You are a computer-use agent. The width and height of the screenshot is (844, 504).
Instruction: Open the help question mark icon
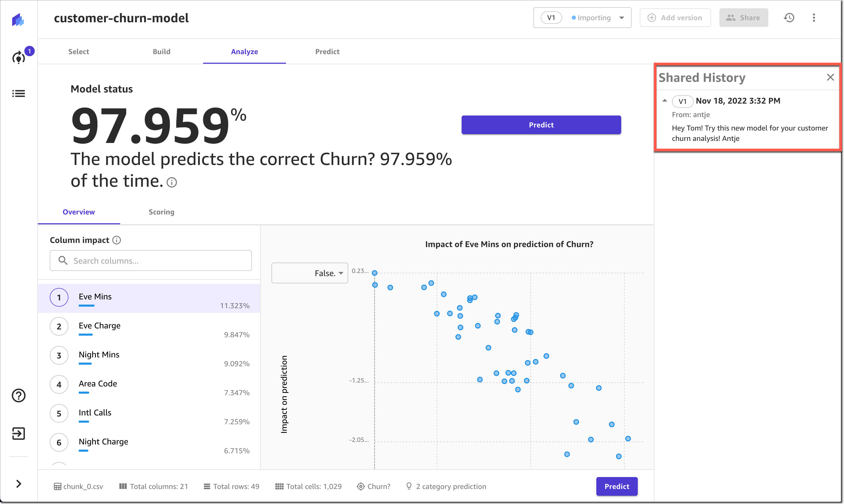pos(19,395)
